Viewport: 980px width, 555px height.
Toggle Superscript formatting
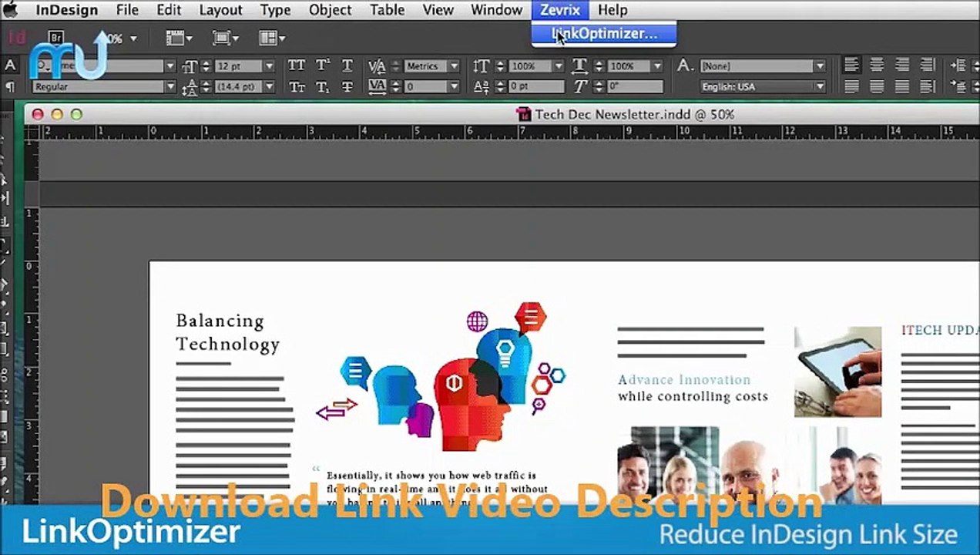322,66
